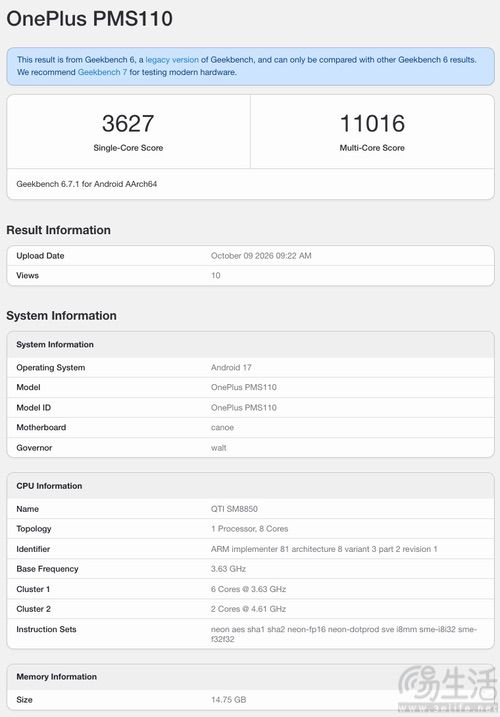This screenshot has height=717, width=500.
Task: Click the 'Multi-Core Score' label
Action: 372,148
